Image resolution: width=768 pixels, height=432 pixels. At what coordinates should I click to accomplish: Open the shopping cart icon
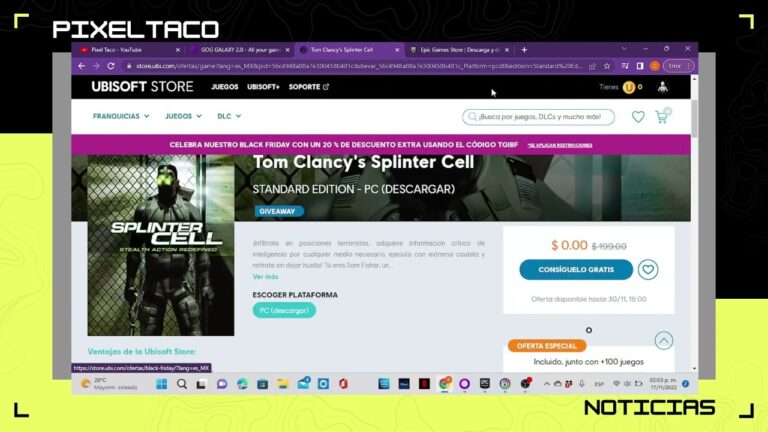(662, 117)
